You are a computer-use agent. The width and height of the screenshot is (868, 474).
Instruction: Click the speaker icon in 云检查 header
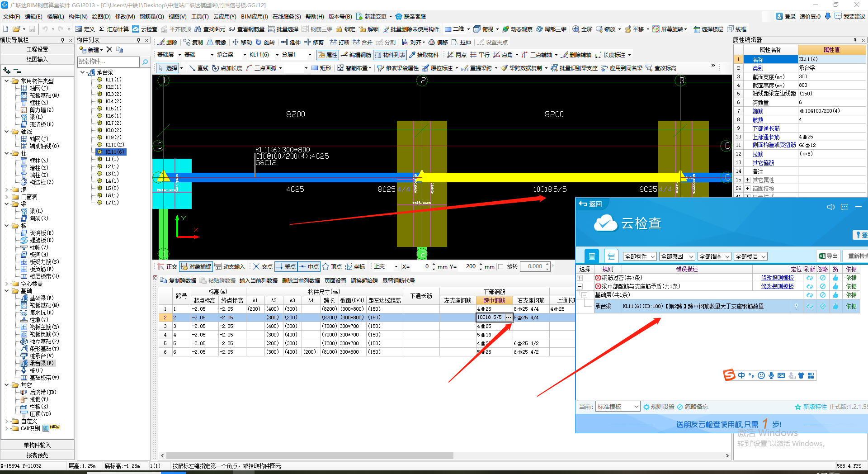click(x=830, y=207)
